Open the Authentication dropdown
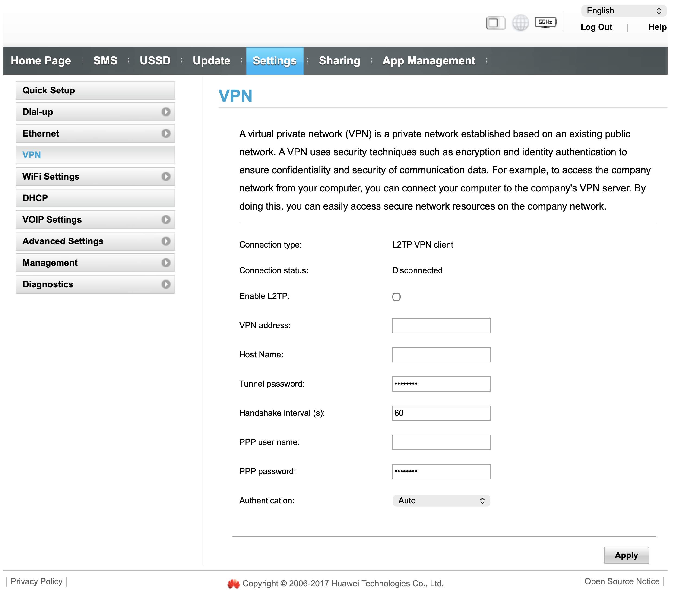 [x=441, y=501]
